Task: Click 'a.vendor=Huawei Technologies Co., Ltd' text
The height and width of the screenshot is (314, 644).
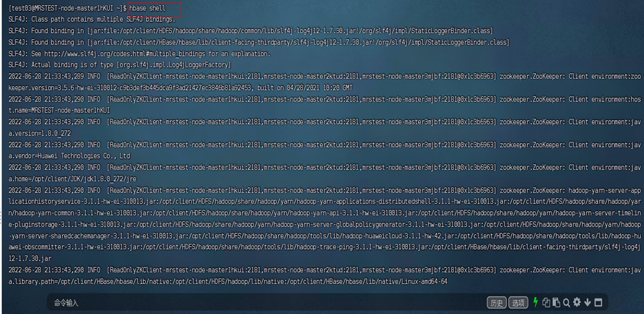Action: (69, 156)
